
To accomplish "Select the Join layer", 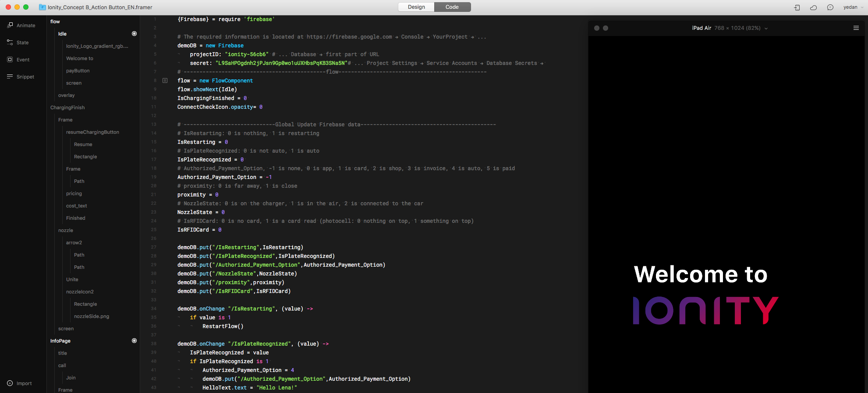I will (x=71, y=378).
